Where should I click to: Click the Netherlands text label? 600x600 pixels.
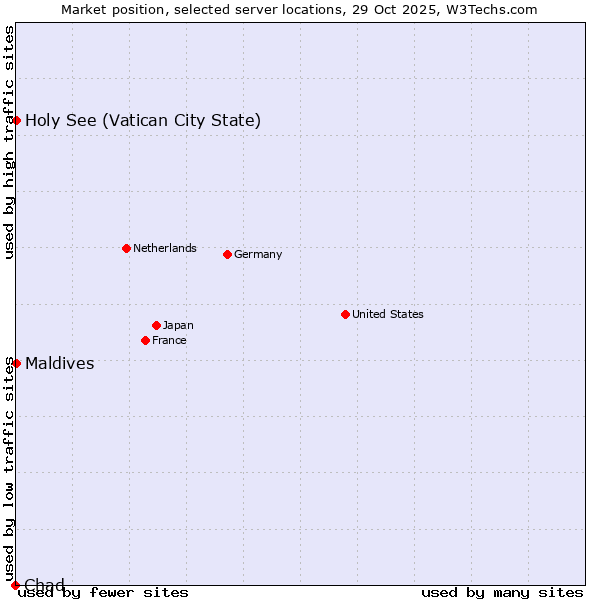point(165,248)
